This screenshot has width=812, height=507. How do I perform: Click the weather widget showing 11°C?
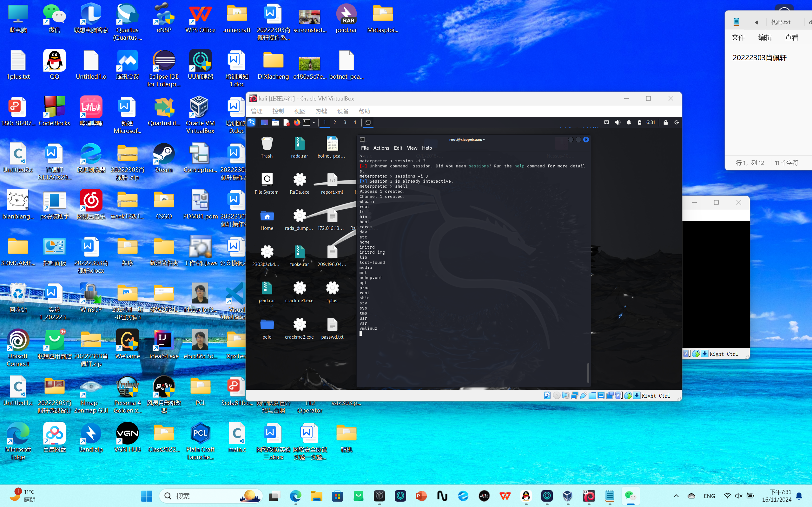23,496
